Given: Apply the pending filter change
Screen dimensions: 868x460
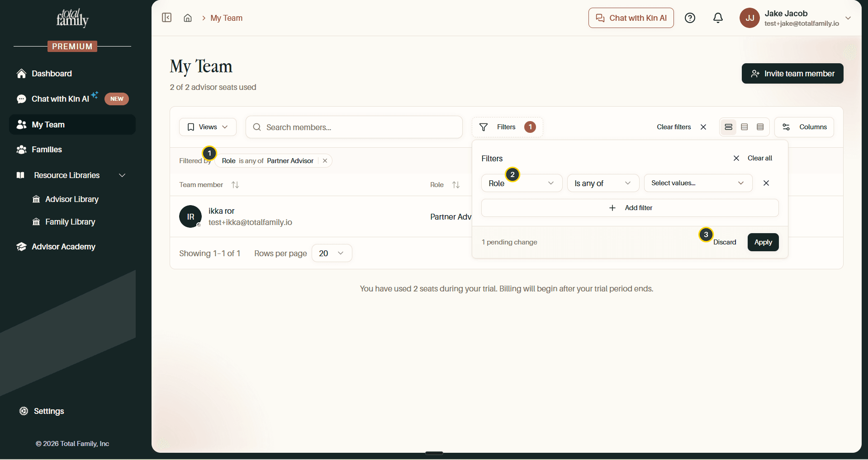Looking at the screenshot, I should tap(763, 242).
